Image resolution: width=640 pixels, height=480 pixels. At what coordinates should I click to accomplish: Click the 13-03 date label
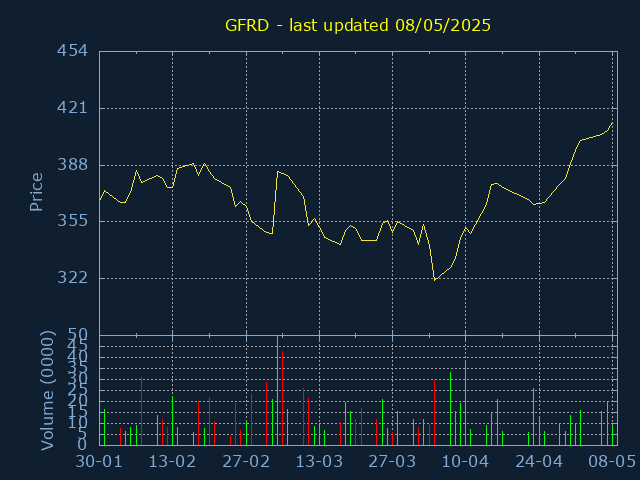coord(319,462)
